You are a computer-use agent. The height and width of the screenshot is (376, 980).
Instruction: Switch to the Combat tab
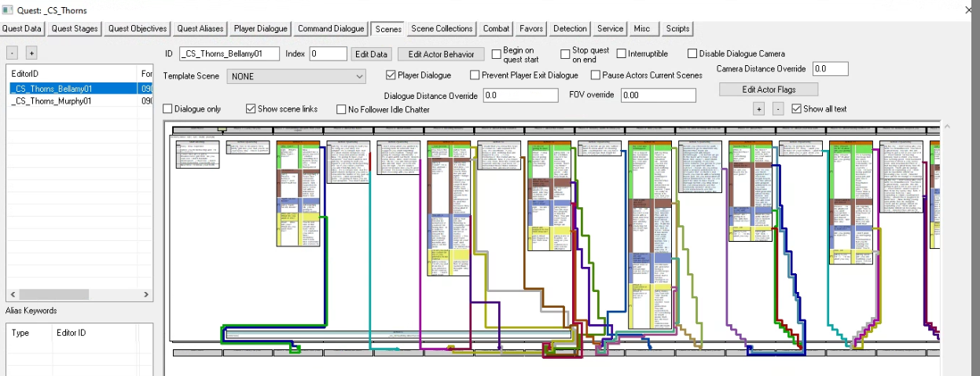coord(496,29)
